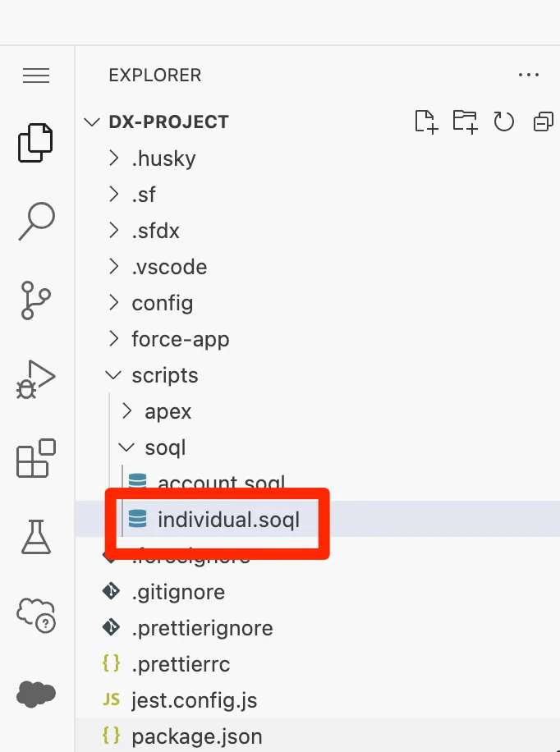
Task: Open the Run and Debug view
Action: 36,379
